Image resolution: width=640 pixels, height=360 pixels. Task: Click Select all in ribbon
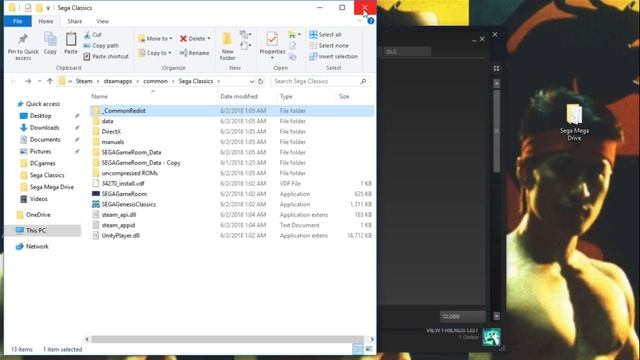coord(325,35)
